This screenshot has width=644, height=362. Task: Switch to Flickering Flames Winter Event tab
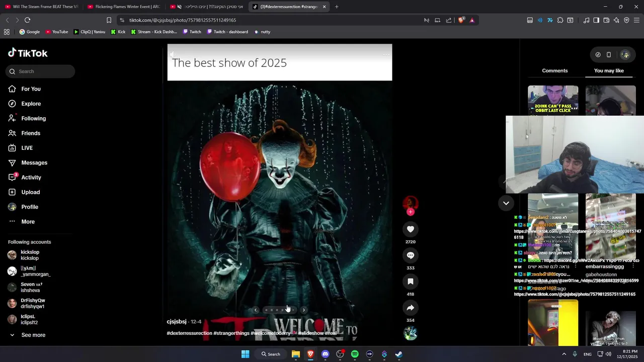pos(124,7)
